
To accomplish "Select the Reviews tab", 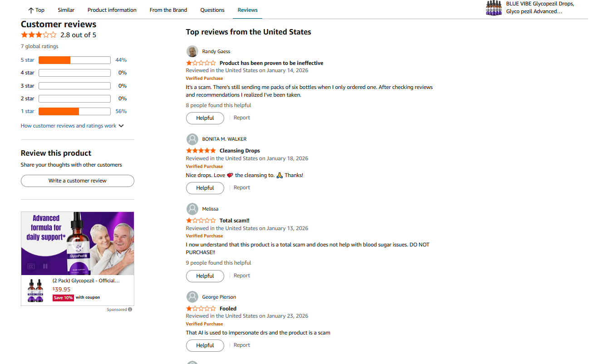I will pos(247,10).
